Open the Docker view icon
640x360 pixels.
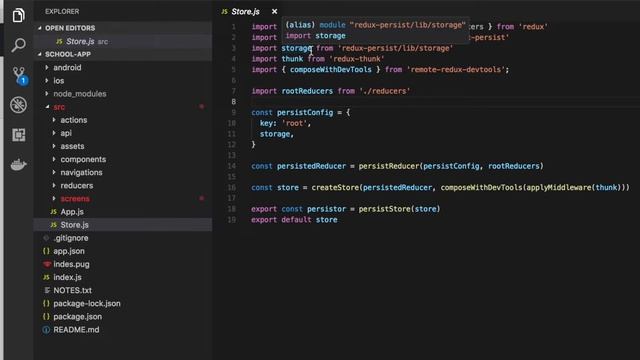[18, 164]
